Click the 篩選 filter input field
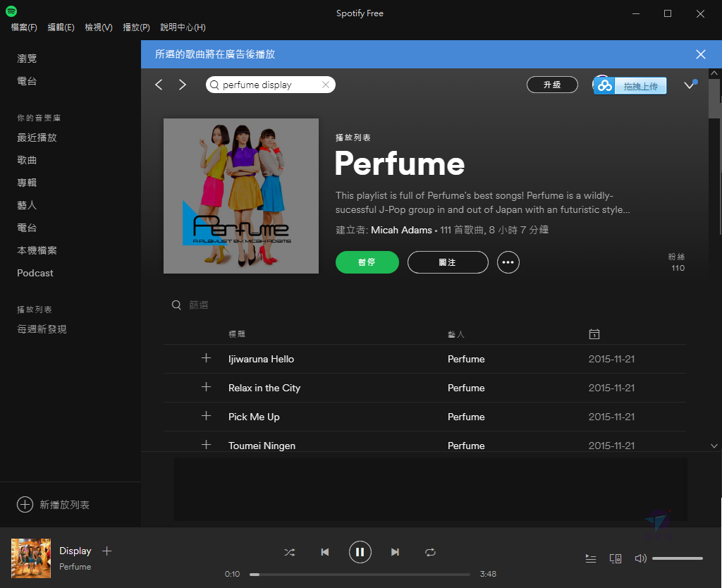The image size is (722, 588). 198,305
